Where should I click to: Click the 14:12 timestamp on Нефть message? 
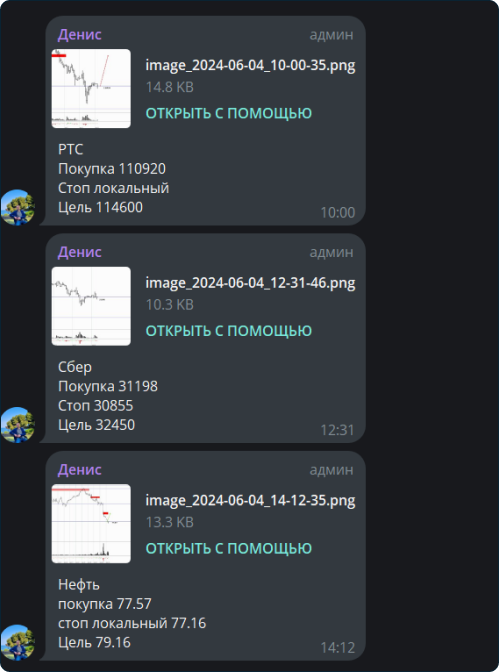338,648
